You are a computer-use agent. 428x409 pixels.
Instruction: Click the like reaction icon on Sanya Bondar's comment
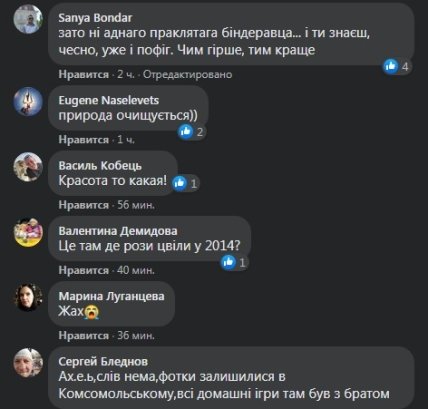coord(391,66)
